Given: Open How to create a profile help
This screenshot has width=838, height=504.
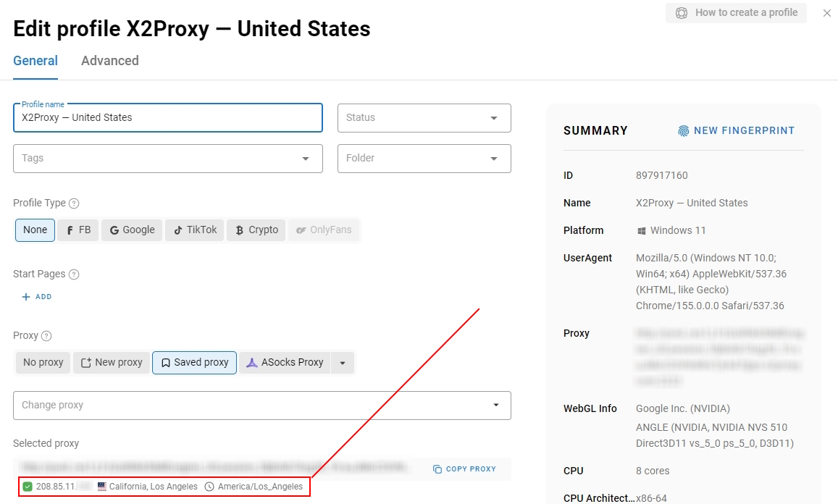Looking at the screenshot, I should tap(736, 13).
